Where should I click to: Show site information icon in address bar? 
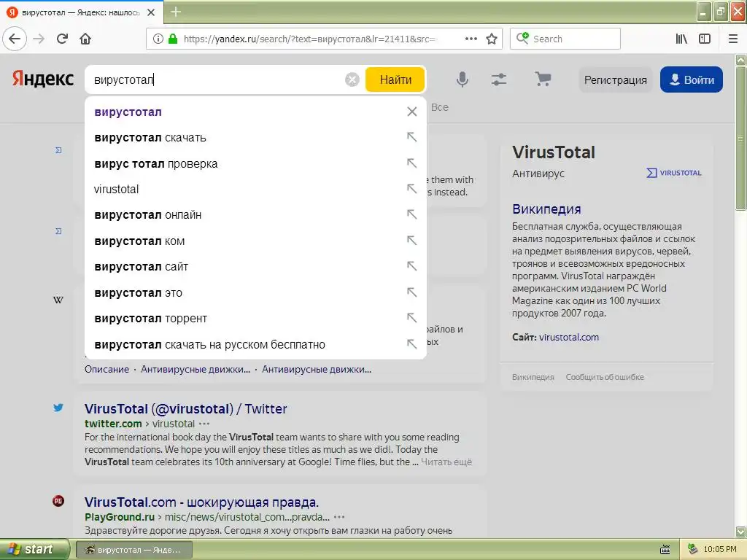tap(158, 39)
